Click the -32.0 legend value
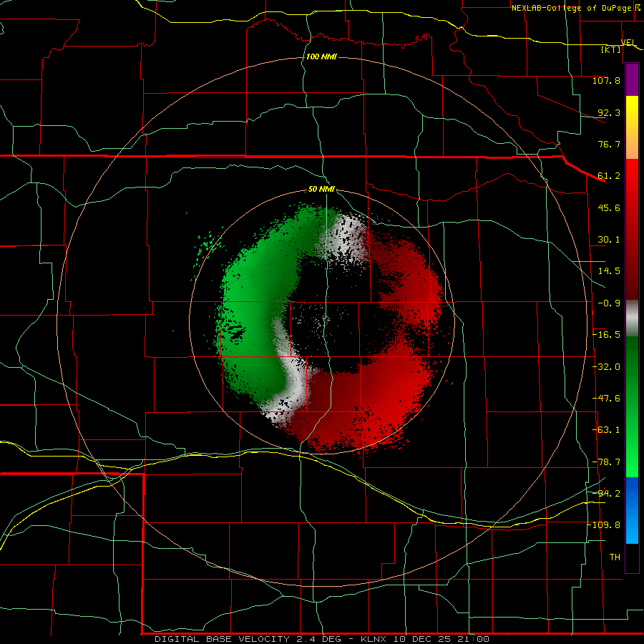644x644 pixels. click(x=606, y=367)
